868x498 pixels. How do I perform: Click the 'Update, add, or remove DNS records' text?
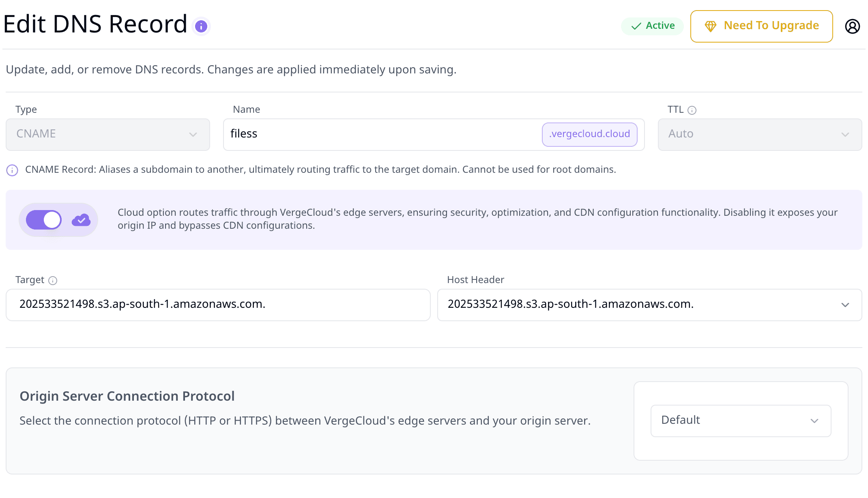pyautogui.click(x=231, y=70)
